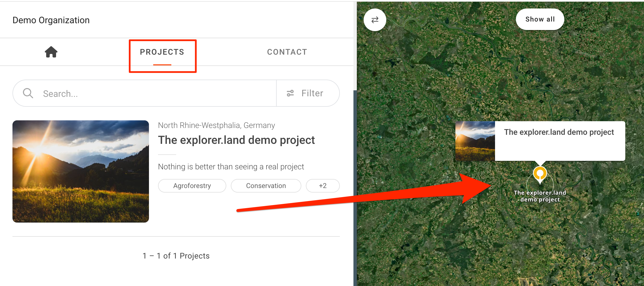This screenshot has height=286, width=644.
Task: Go to the home tab icon
Action: (51, 52)
